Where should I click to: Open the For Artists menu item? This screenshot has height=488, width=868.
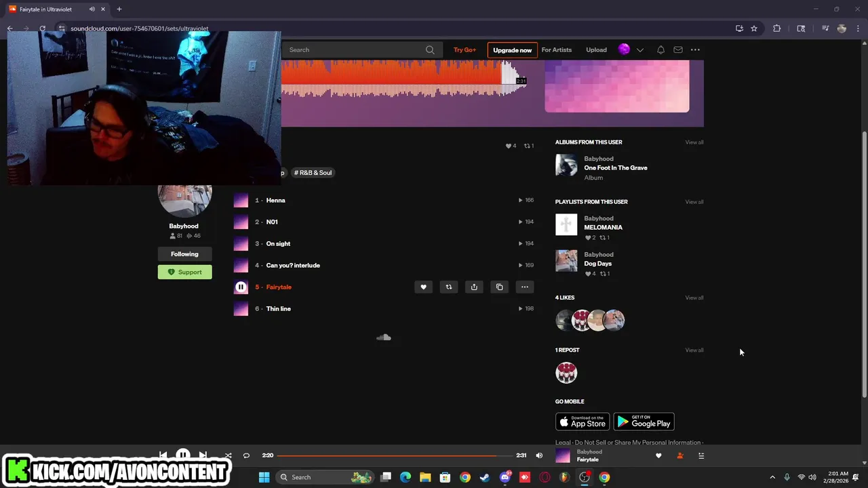[x=556, y=49]
